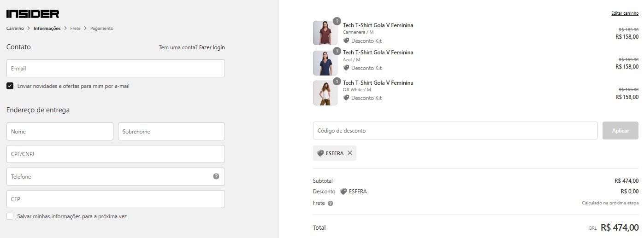The width and height of the screenshot is (644, 238).
Task: Click the Aplicar discount button
Action: pos(620,131)
